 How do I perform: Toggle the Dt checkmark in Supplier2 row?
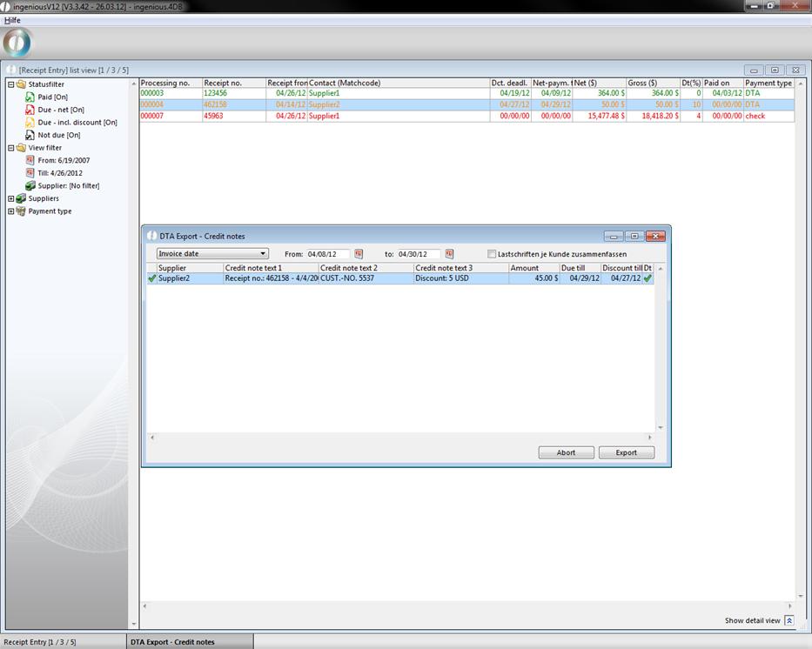coord(648,278)
